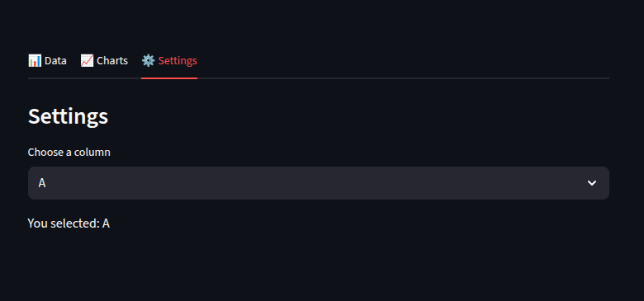
Task: Open the column selectbox by its middle area
Action: click(x=319, y=183)
